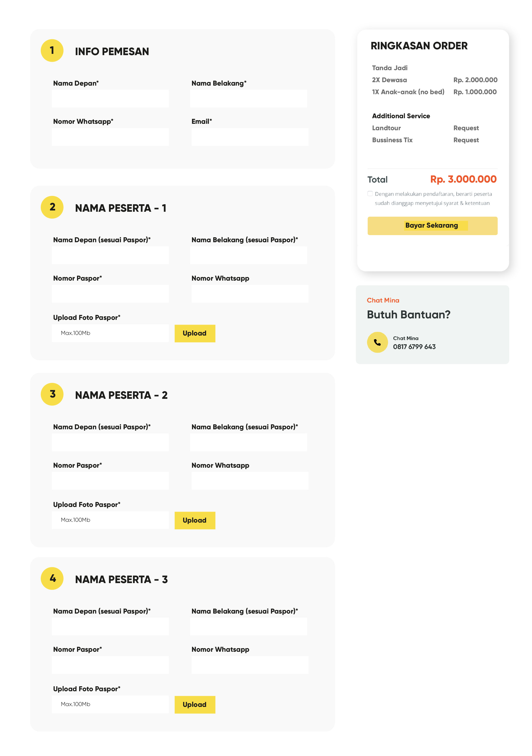Click Nama Depan field for Peserta 2

tap(110, 442)
